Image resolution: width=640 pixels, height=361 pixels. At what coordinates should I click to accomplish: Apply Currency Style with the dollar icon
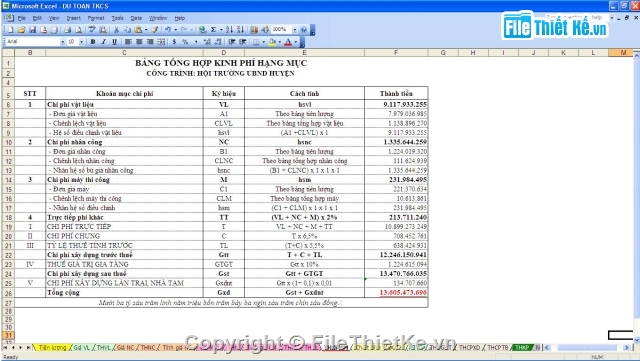pos(174,42)
